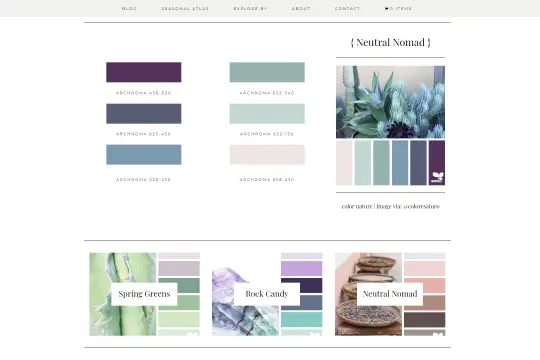This screenshot has height=360, width=540.
Task: Click the color nature image credit caption
Action: pos(391,206)
